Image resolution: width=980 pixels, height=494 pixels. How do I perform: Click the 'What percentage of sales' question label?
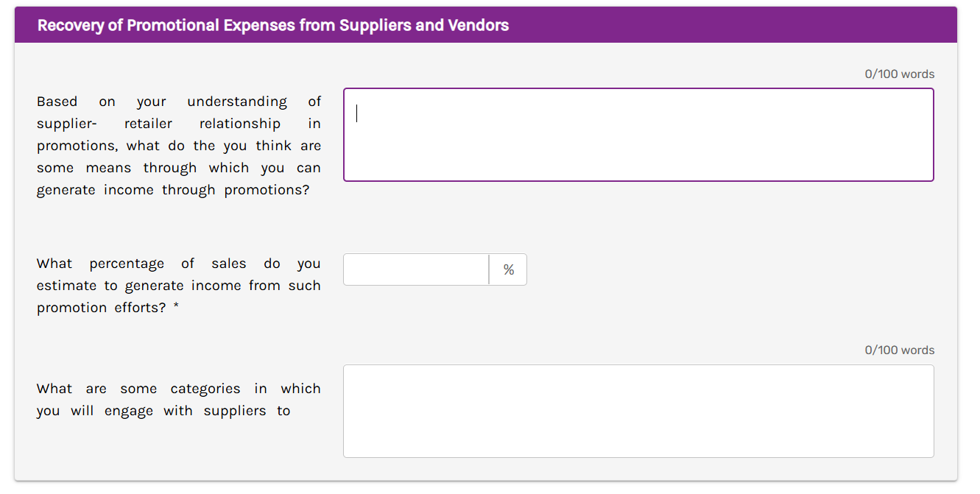tap(179, 264)
